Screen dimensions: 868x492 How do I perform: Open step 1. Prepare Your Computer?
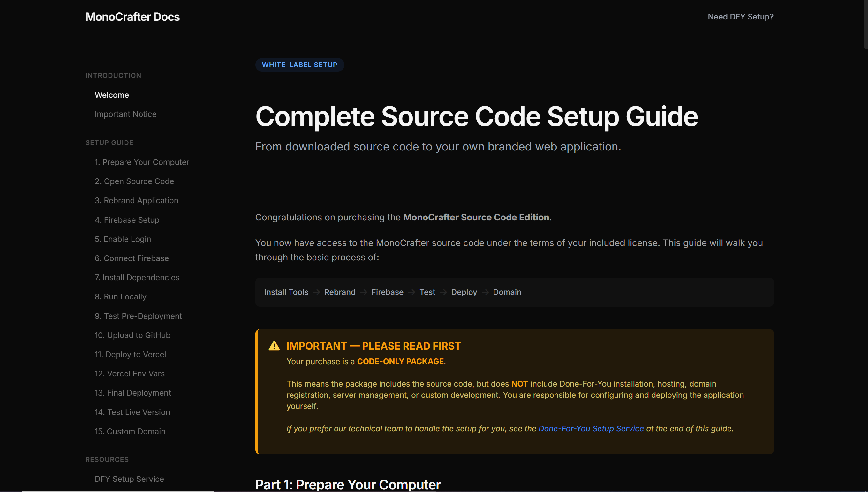pos(142,162)
